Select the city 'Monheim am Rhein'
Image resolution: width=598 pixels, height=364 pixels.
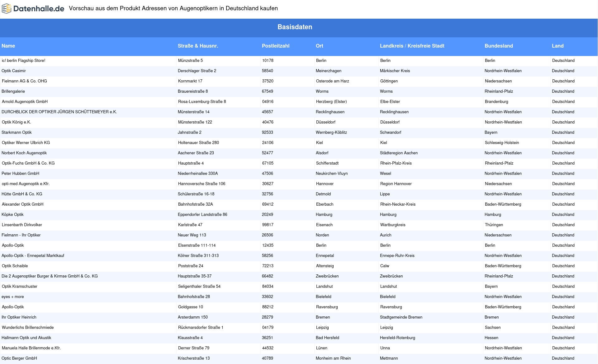click(x=333, y=358)
